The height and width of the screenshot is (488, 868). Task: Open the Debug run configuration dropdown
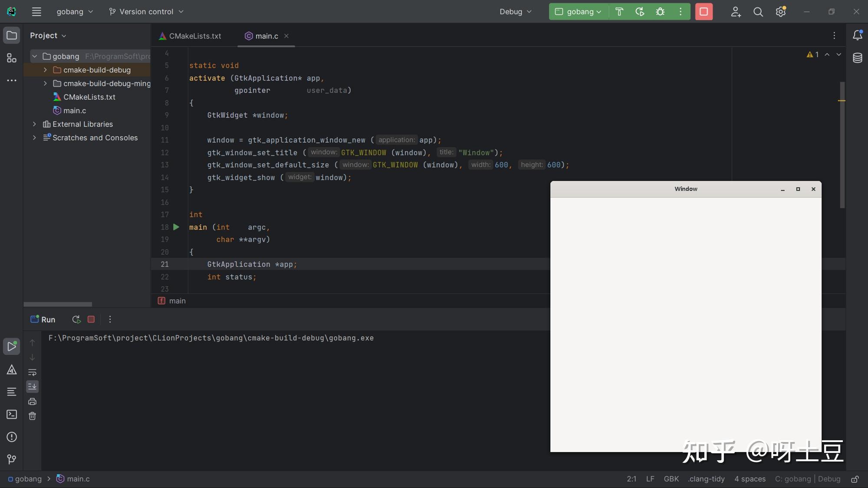[515, 12]
